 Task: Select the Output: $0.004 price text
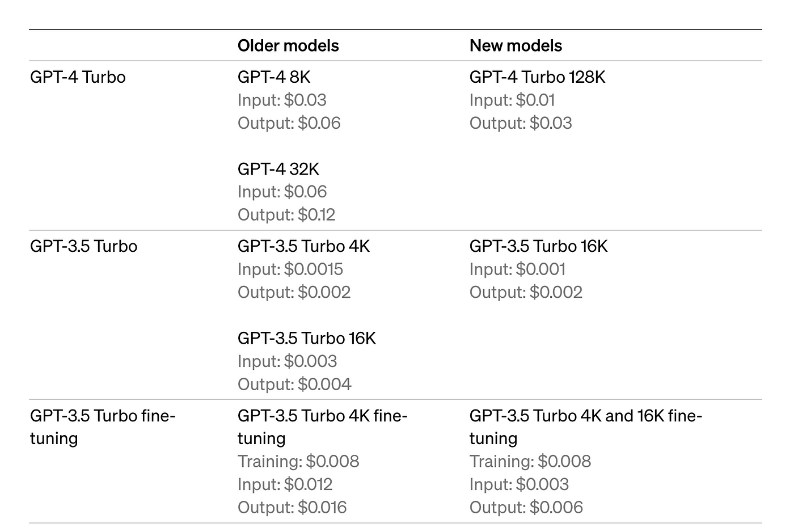[x=294, y=384]
